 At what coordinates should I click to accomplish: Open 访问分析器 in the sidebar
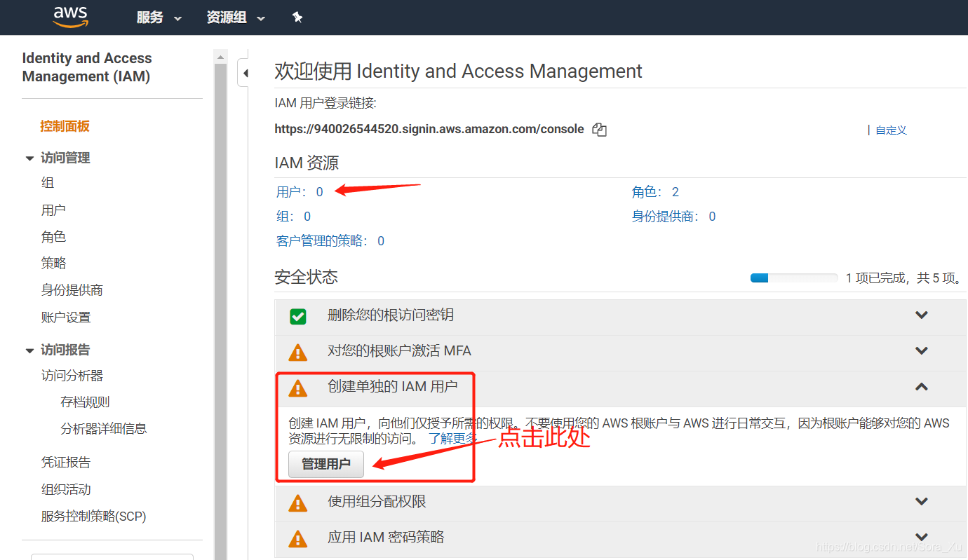pos(72,376)
